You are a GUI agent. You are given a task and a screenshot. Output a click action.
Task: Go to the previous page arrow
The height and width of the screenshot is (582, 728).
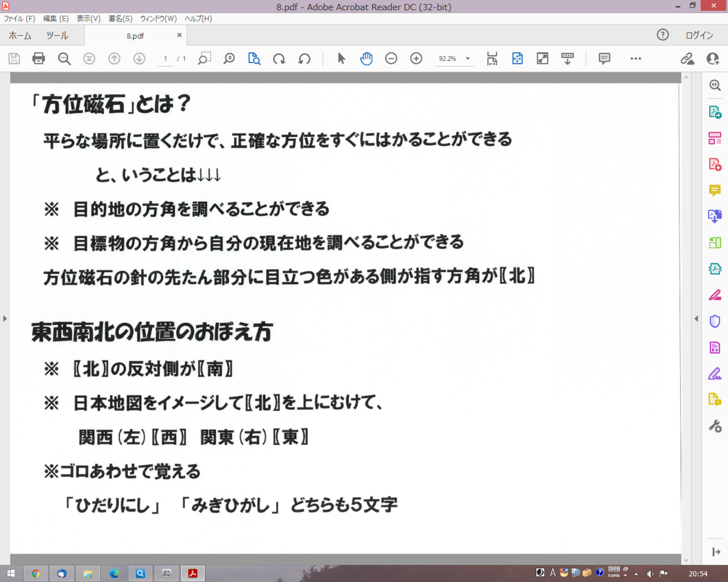click(114, 59)
